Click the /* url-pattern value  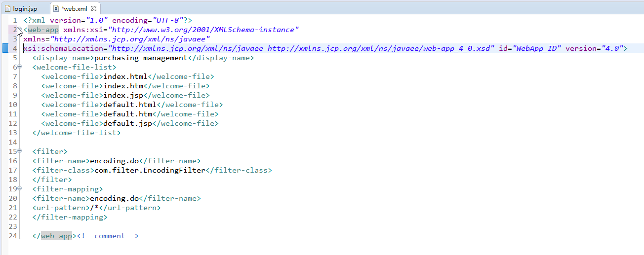click(x=94, y=208)
